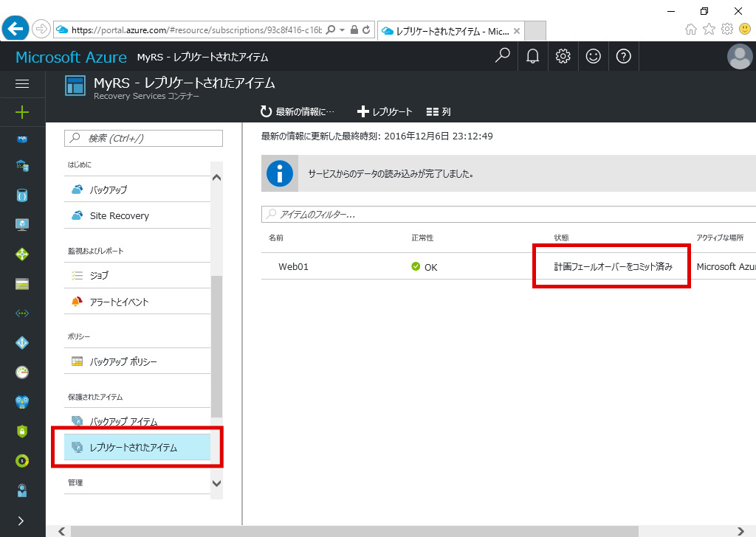756x537 pixels.
Task: Open Azure portal settings gear
Action: pyautogui.click(x=563, y=56)
